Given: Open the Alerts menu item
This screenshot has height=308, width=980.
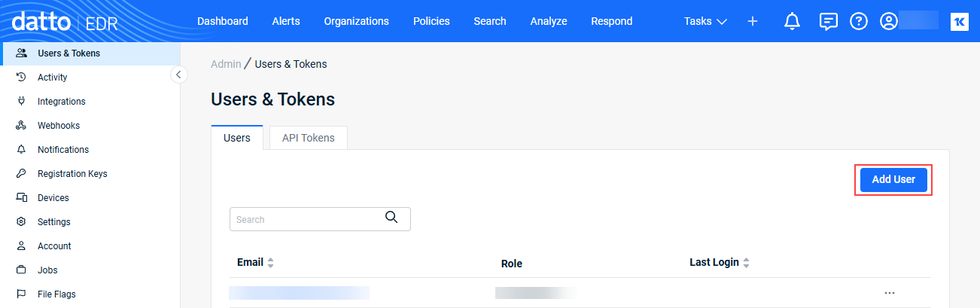Looking at the screenshot, I should pos(286,21).
